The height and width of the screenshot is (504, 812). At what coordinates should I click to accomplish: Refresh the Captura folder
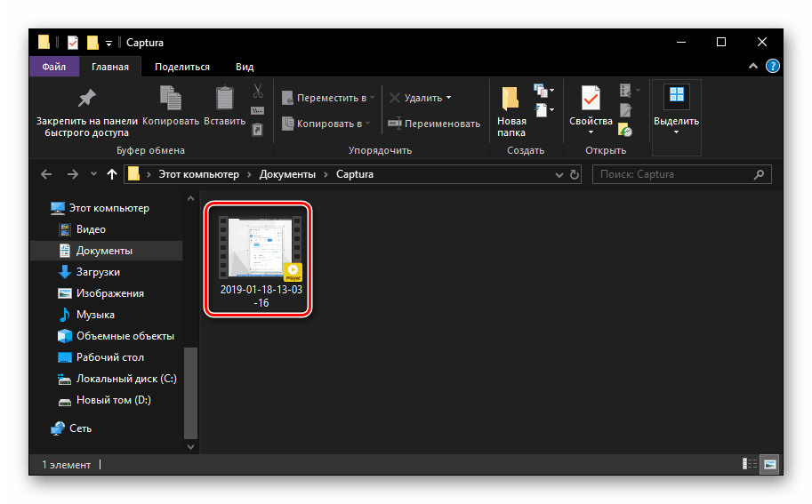(x=574, y=175)
